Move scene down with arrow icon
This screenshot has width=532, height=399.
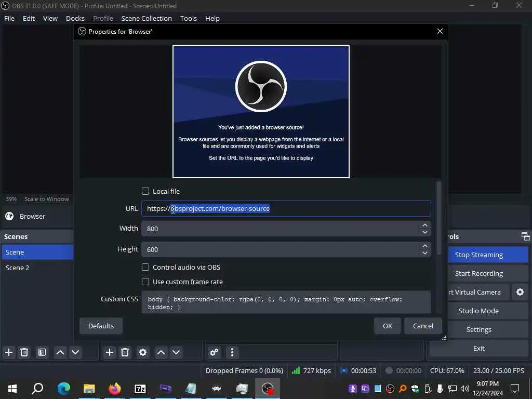point(75,352)
